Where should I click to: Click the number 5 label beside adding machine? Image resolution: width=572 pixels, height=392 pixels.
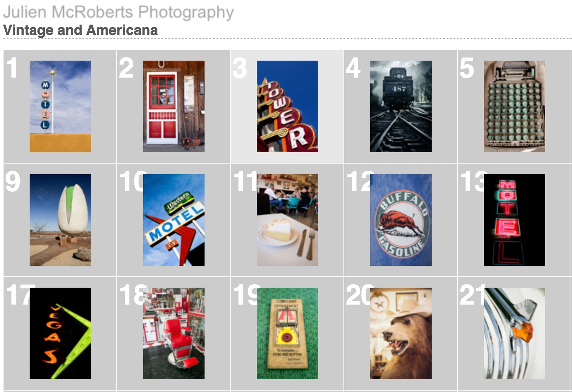(467, 68)
